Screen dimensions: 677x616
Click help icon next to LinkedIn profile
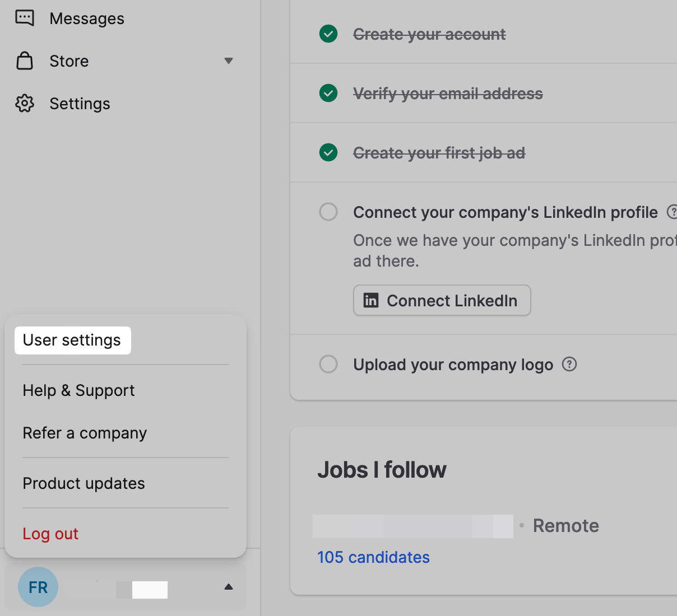(x=672, y=212)
